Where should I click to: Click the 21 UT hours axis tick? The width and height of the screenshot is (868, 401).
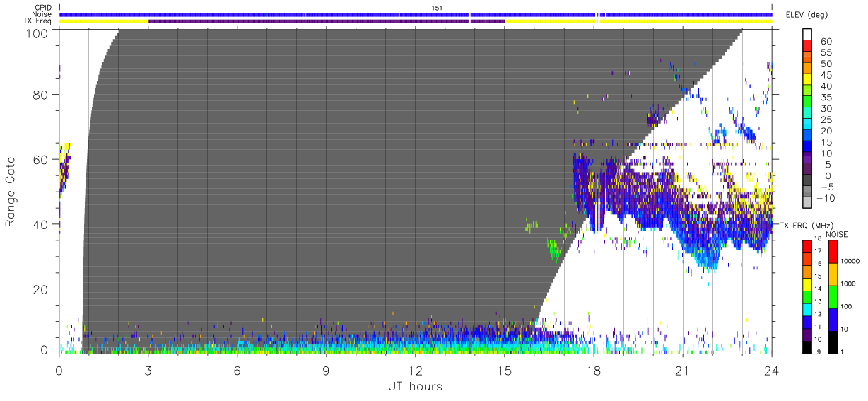coord(683,371)
